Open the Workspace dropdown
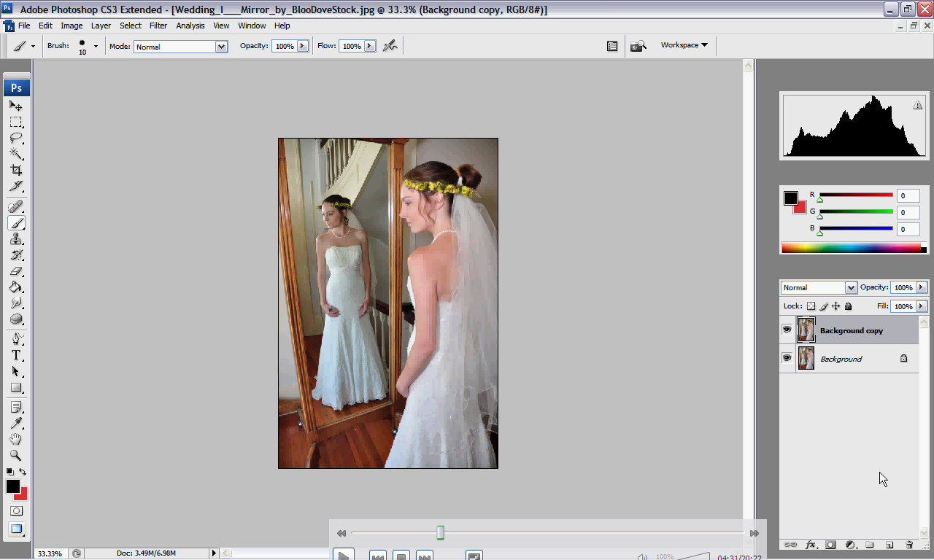934x560 pixels. click(684, 45)
